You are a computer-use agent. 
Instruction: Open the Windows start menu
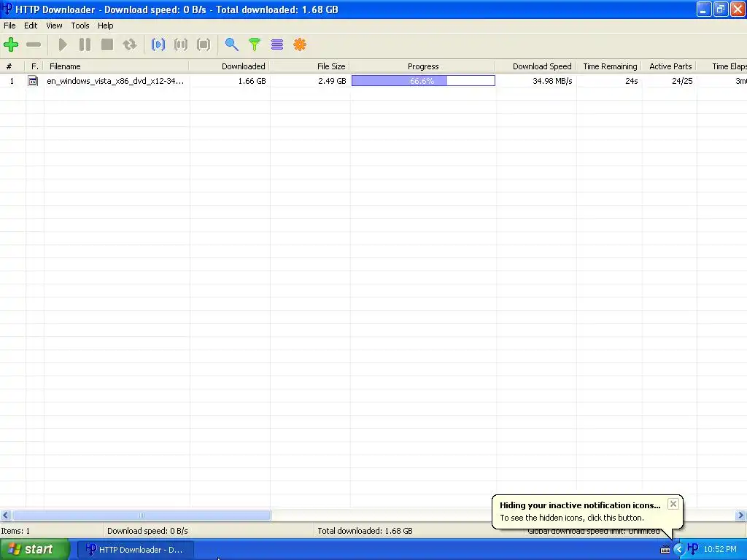click(x=35, y=550)
